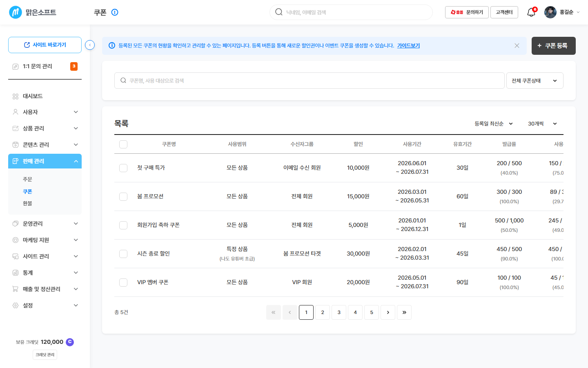Open the 등록일 최신순 sort dropdown

click(x=494, y=123)
